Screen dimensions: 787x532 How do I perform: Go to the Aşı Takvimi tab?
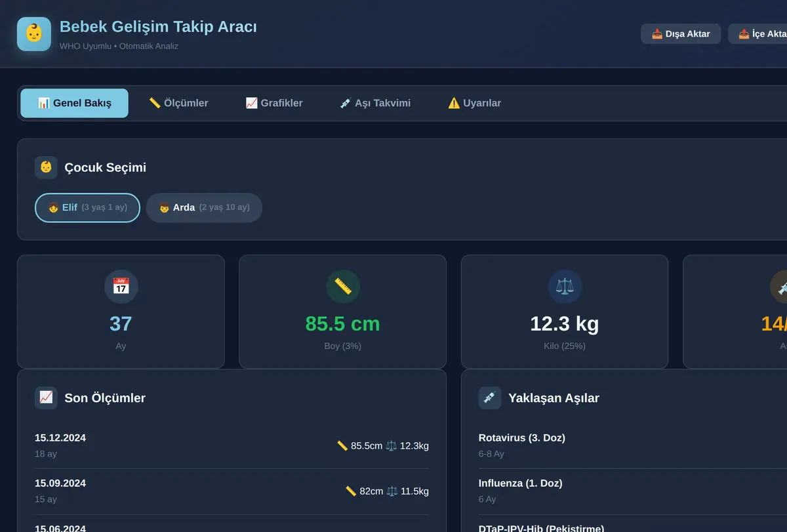pyautogui.click(x=375, y=103)
